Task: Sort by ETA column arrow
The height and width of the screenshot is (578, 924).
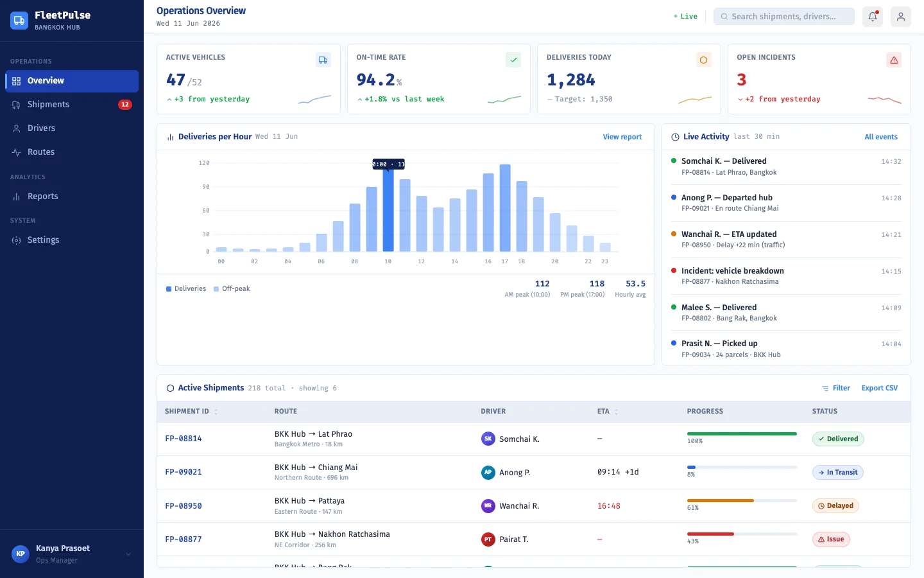Action: [x=616, y=412]
